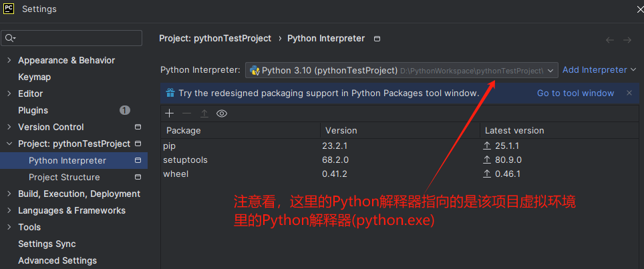Click the Settings window title text
This screenshot has width=644, height=269.
(39, 9)
